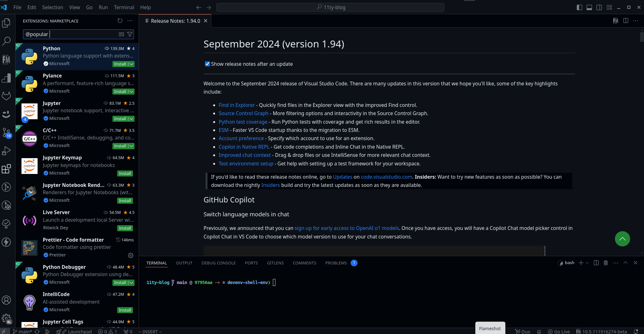Open the Jupyter Install dropdown arrow
The width and height of the screenshot is (644, 334).
[x=131, y=119]
